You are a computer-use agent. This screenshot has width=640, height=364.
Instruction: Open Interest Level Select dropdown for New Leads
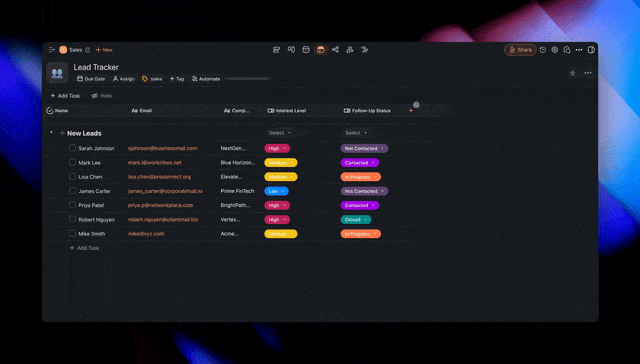tap(280, 133)
